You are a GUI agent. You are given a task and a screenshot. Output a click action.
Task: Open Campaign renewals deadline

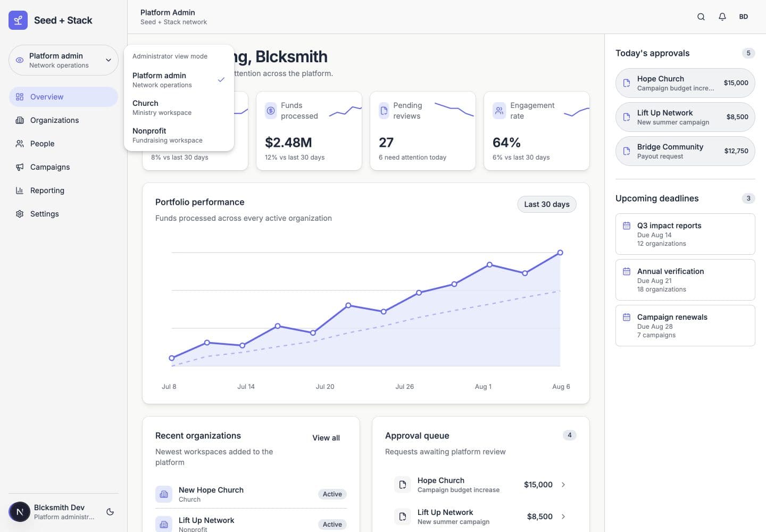pos(685,326)
